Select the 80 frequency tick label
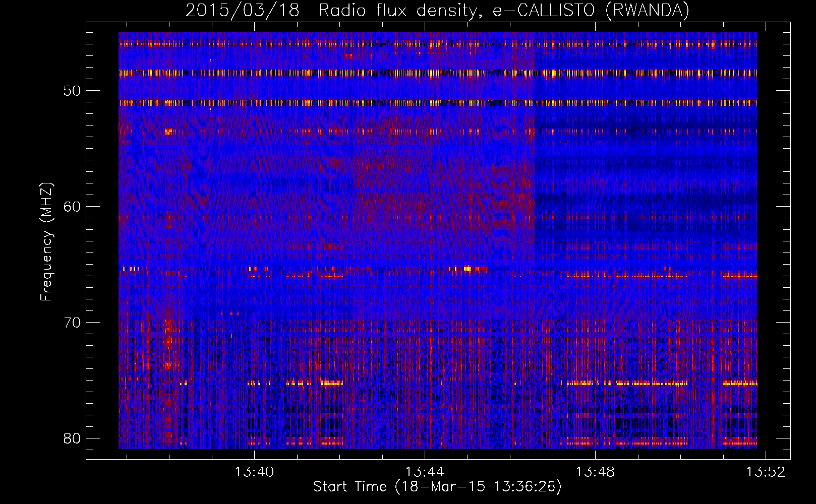816x504 pixels. pyautogui.click(x=72, y=438)
